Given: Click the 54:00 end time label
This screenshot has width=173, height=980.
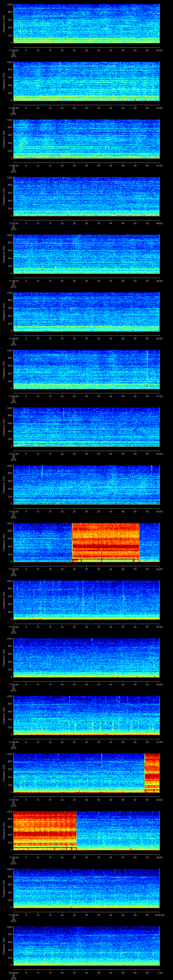Looking at the screenshot, I should coord(159,569).
